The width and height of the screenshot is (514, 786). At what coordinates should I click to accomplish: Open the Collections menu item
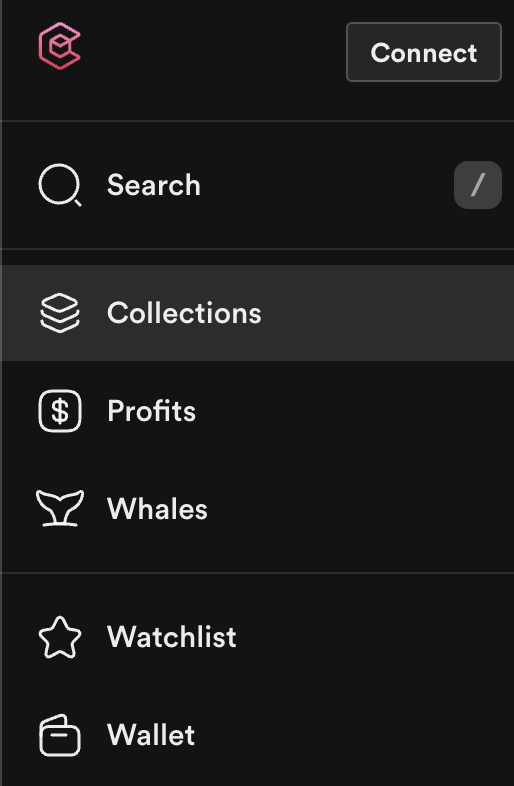click(257, 313)
